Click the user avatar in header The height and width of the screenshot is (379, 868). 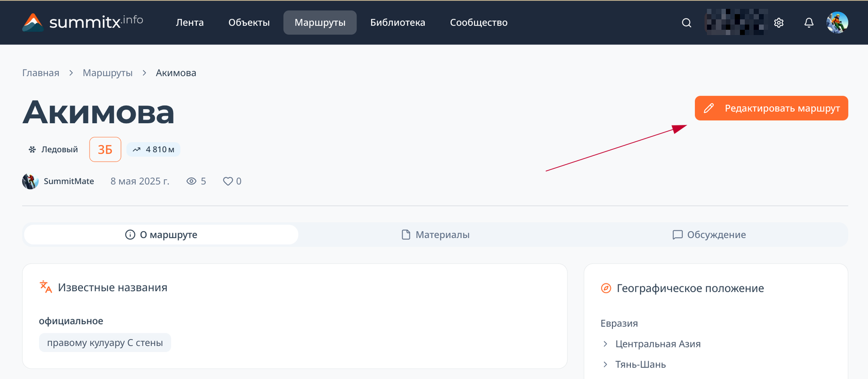point(837,23)
